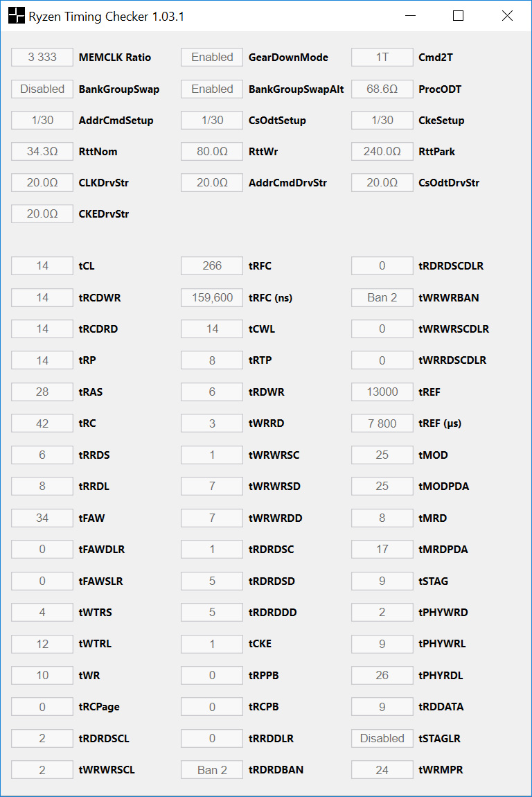Click the tREF value field
The width and height of the screenshot is (532, 797).
382,392
